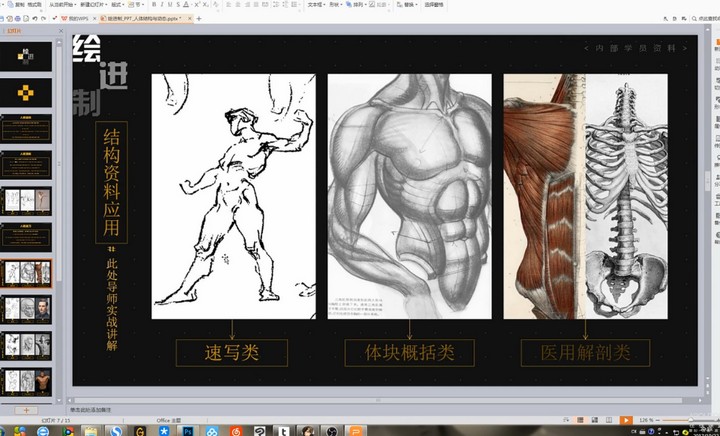Open the 替换 replace dropdown

[x=407, y=4]
